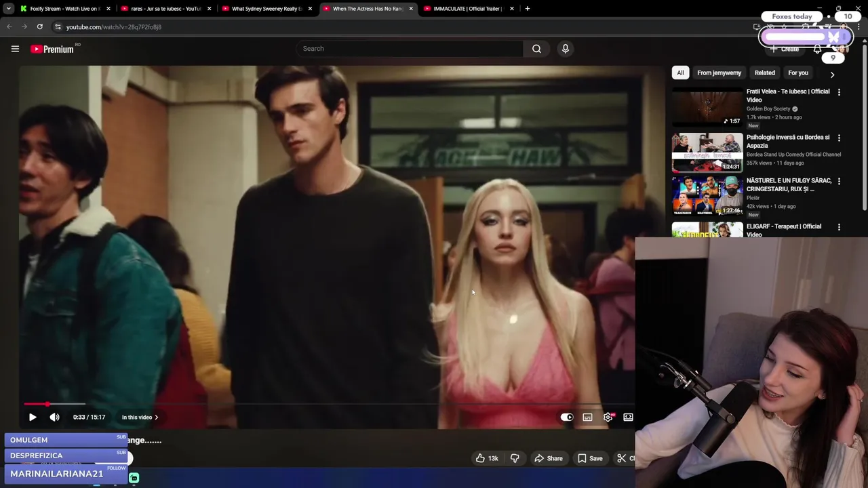Image resolution: width=868 pixels, height=488 pixels.
Task: Open the browser tab search dropdown
Action: [x=8, y=9]
